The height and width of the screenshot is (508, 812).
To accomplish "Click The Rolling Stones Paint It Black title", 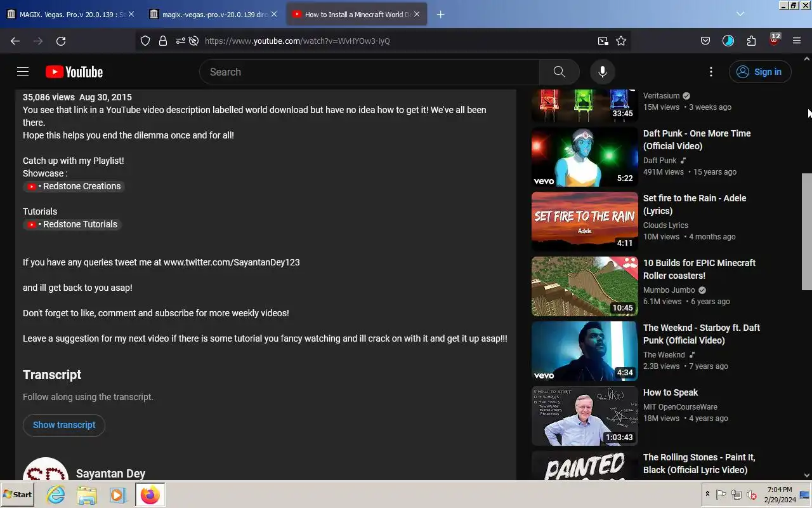I will point(699,464).
